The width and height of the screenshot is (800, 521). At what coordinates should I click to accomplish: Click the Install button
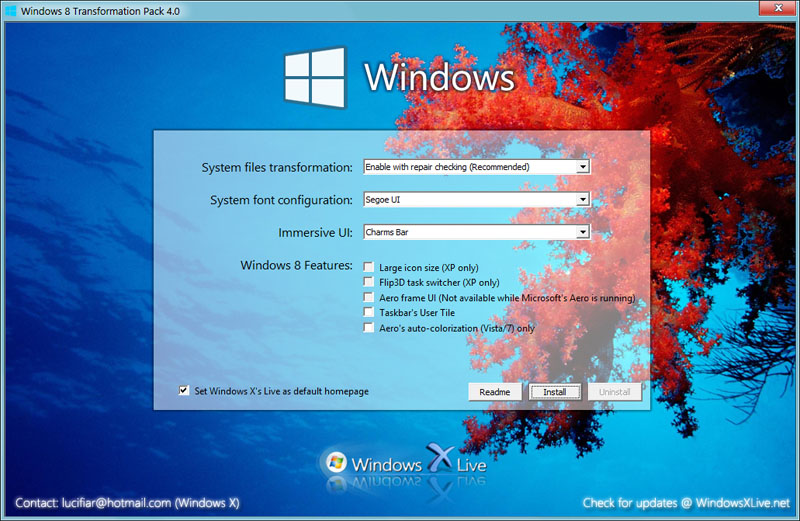tap(555, 392)
